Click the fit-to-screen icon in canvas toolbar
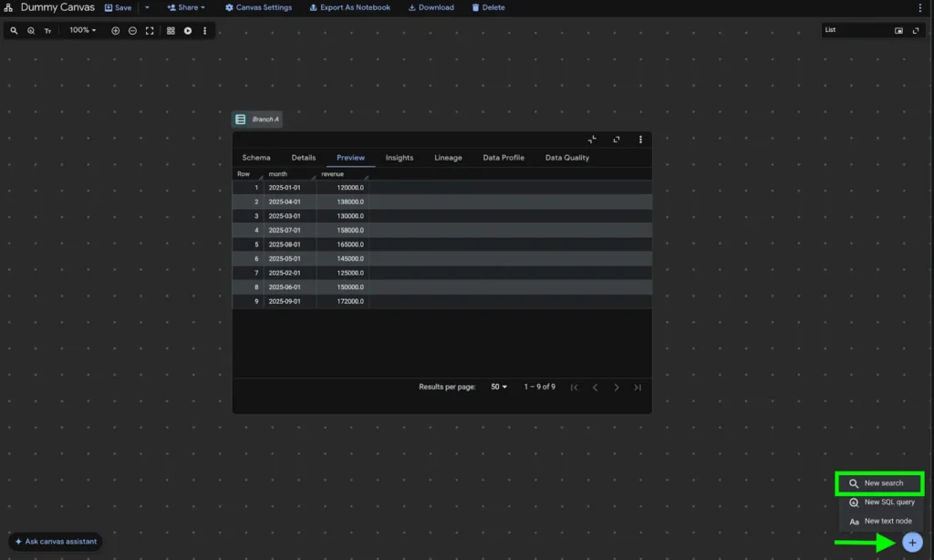Screen dimensions: 934x560 150,31
